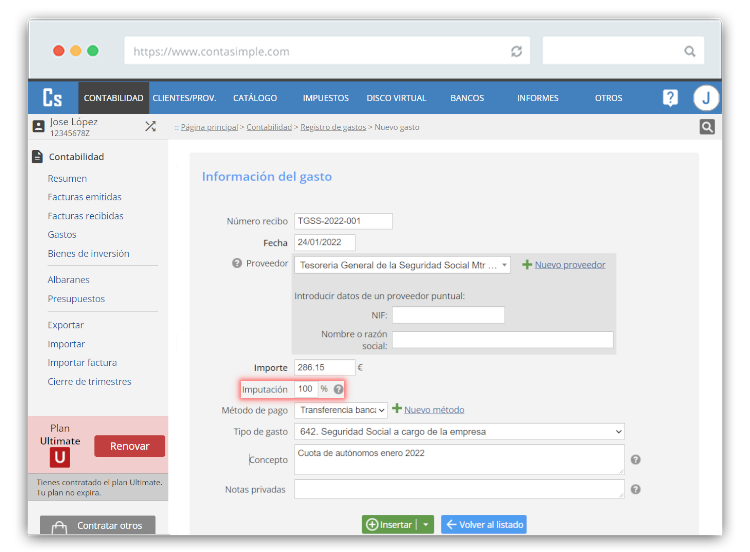Screen dimensions: 750x552
Task: Click the switch company shuffle icon
Action: pos(150,126)
